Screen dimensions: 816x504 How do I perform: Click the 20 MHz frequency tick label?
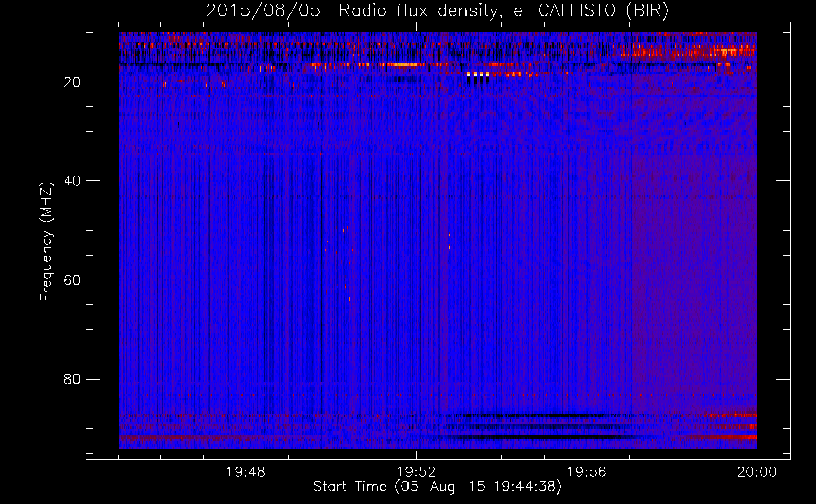click(73, 82)
